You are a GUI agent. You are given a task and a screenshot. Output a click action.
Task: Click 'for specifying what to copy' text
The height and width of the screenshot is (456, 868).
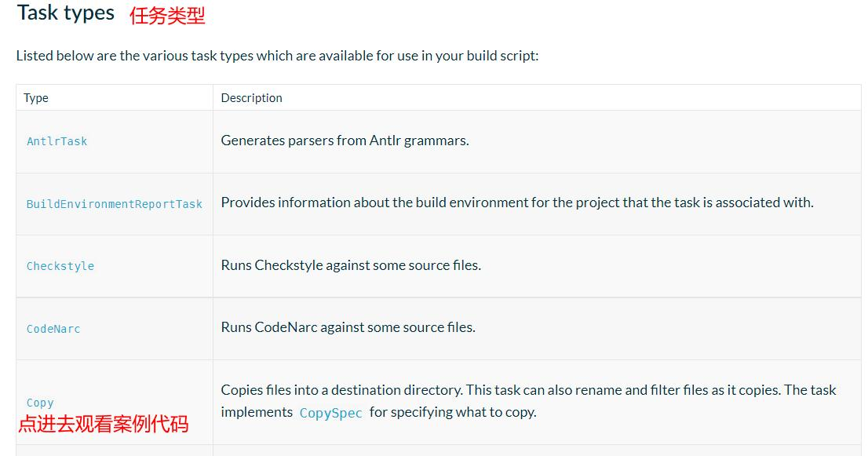click(453, 412)
